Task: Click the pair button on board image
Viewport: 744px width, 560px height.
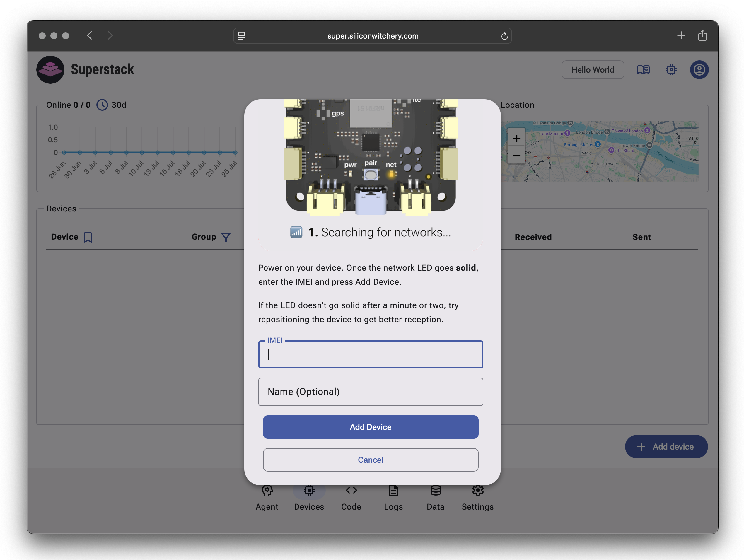Action: [x=371, y=175]
